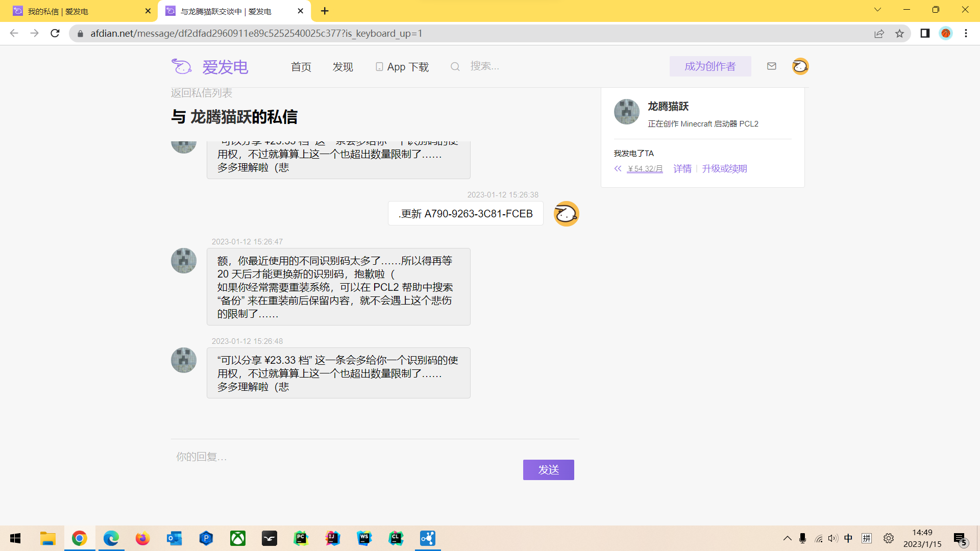Collapse sponsorship info with the double chevron

pyautogui.click(x=618, y=168)
